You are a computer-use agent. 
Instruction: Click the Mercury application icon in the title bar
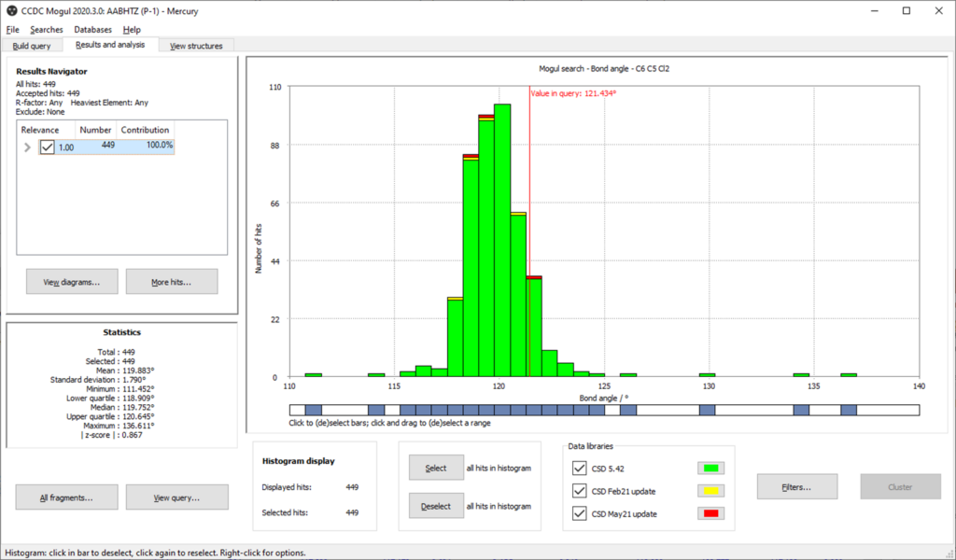coord(11,10)
